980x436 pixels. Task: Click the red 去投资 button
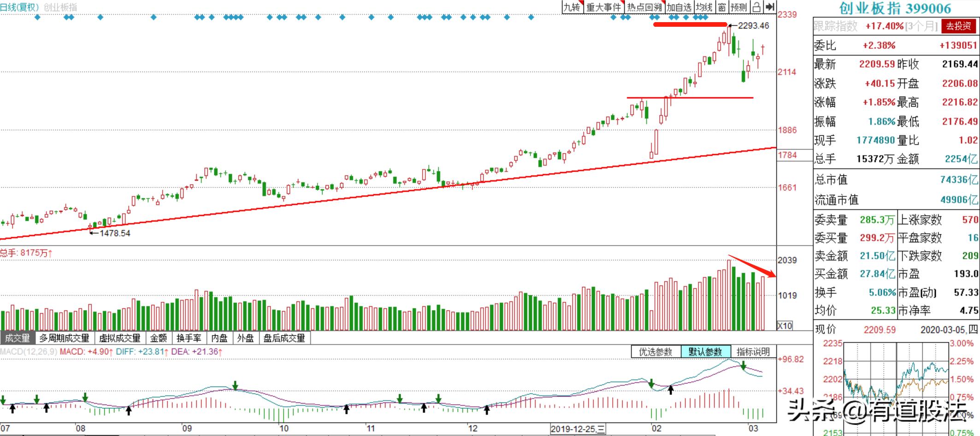pyautogui.click(x=959, y=26)
